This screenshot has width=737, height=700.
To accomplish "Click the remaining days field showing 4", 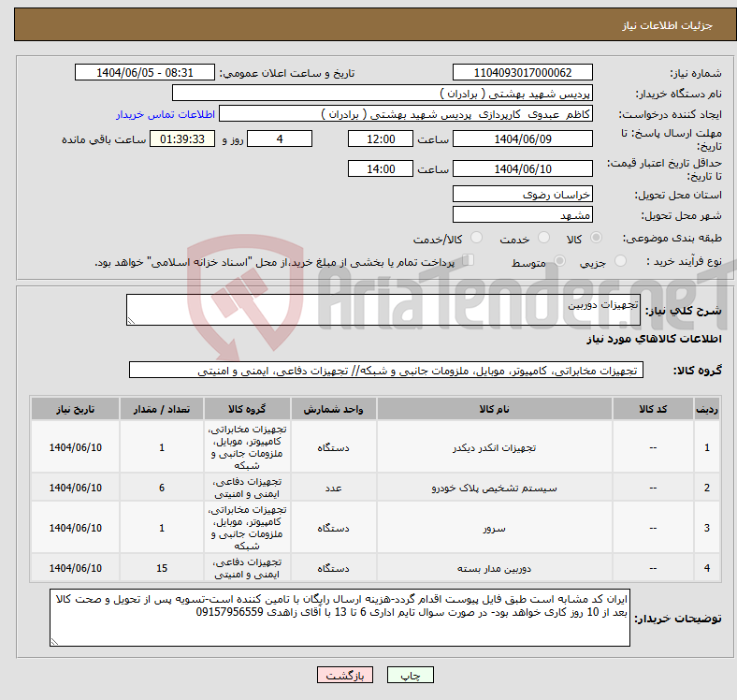I will [x=280, y=139].
